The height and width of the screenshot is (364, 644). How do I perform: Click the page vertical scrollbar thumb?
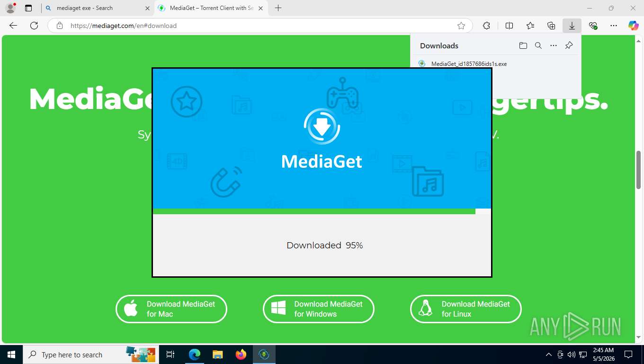pos(639,170)
